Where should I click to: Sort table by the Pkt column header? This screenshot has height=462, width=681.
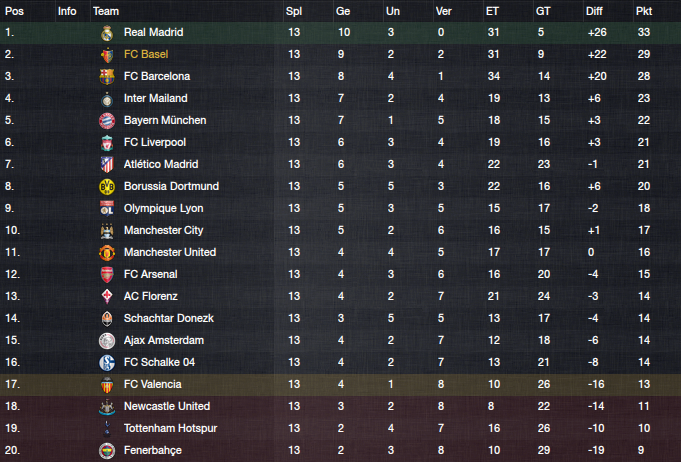644,11
